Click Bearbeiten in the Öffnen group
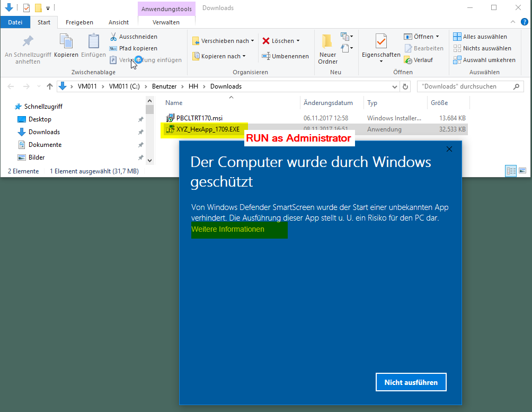The image size is (532, 412). click(424, 48)
